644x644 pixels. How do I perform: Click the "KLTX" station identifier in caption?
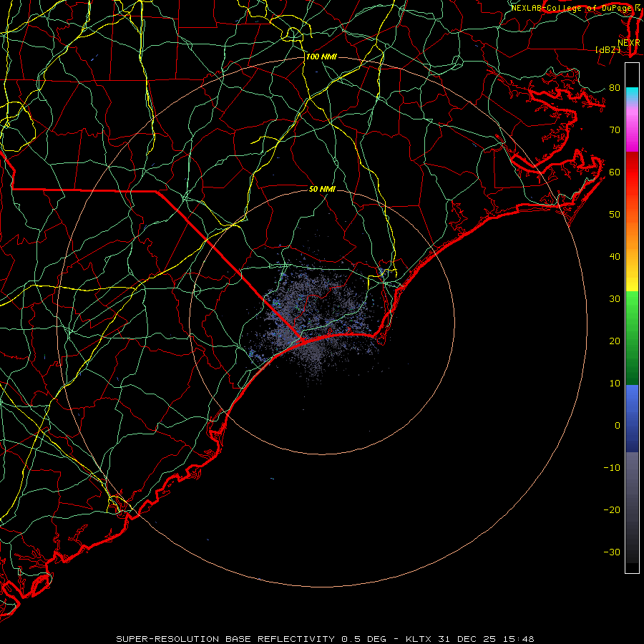pyautogui.click(x=417, y=639)
